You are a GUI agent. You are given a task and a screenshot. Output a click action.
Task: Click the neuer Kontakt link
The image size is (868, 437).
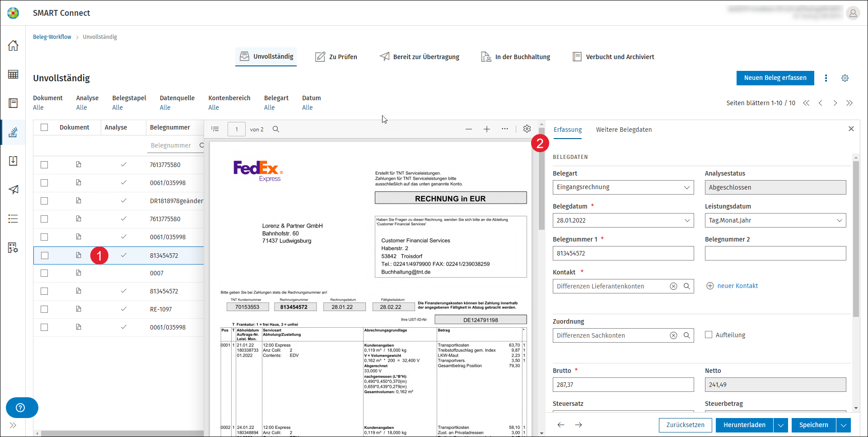coord(732,286)
